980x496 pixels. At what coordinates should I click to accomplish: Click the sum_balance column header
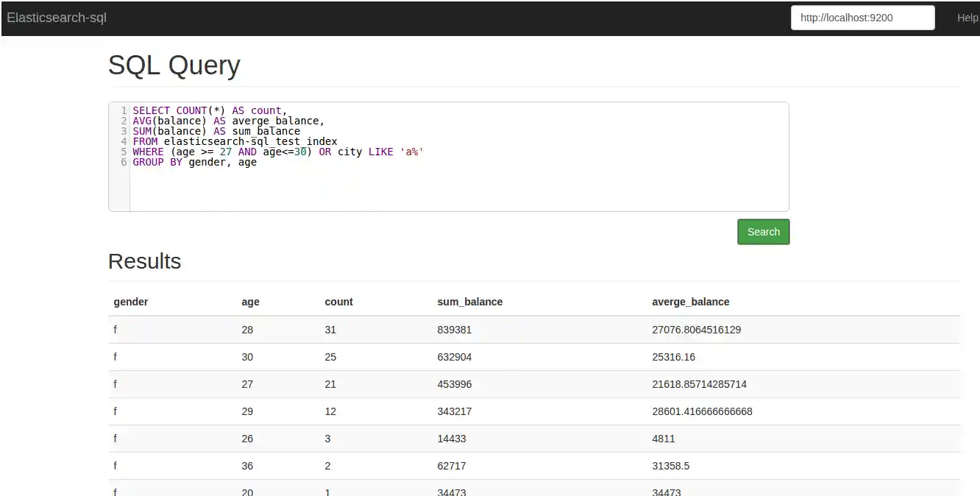pos(469,302)
